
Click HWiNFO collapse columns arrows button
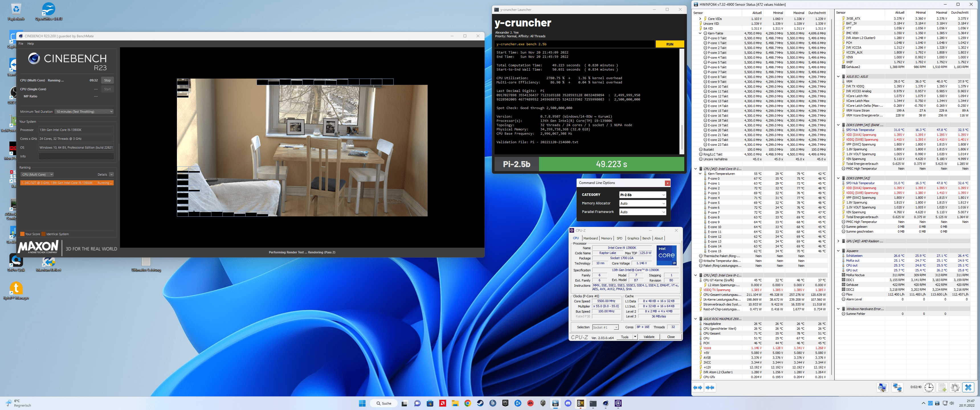(710, 388)
